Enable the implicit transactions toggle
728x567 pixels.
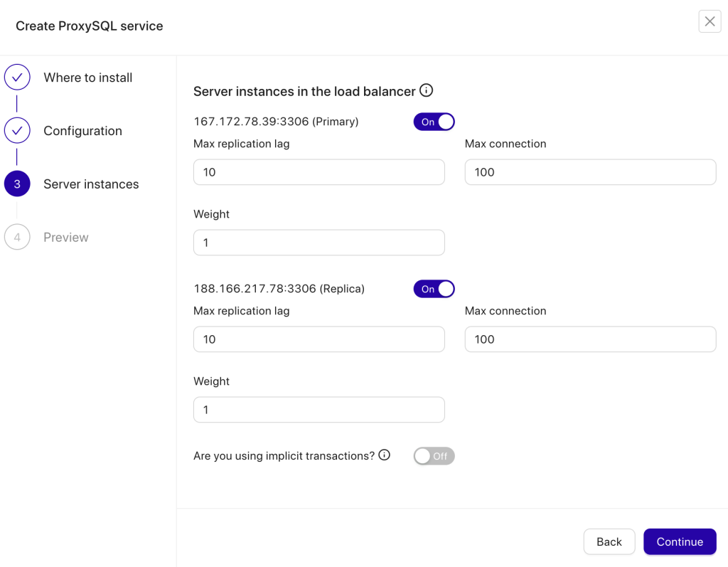click(x=434, y=456)
